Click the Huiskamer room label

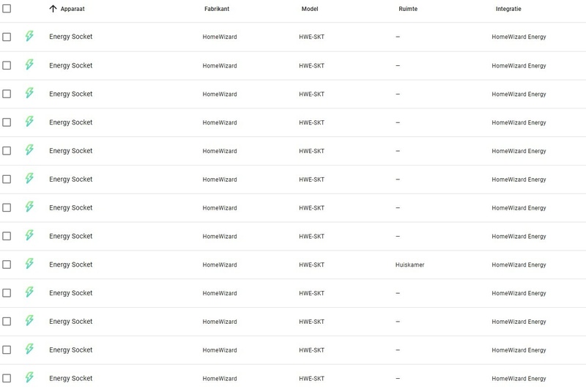click(x=409, y=265)
